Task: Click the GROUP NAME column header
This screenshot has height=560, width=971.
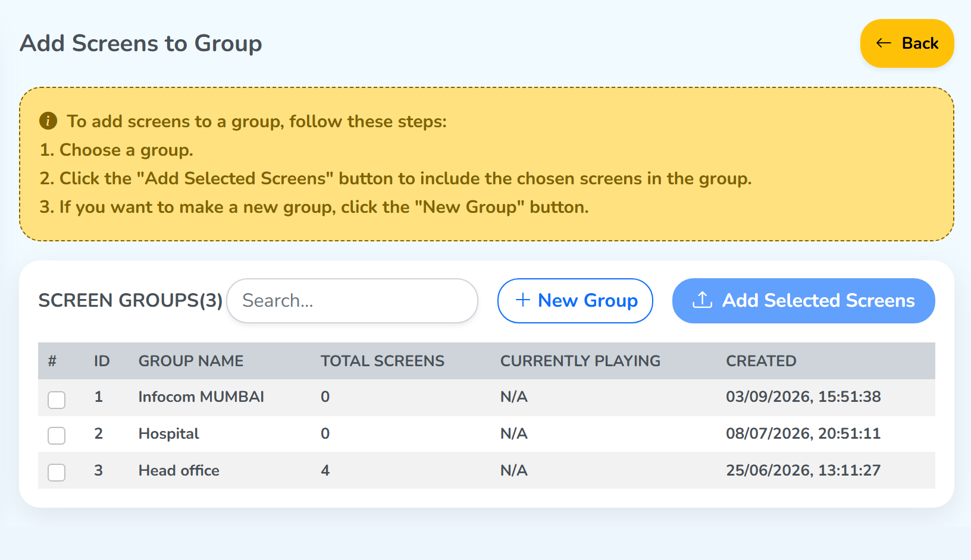Action: [191, 361]
